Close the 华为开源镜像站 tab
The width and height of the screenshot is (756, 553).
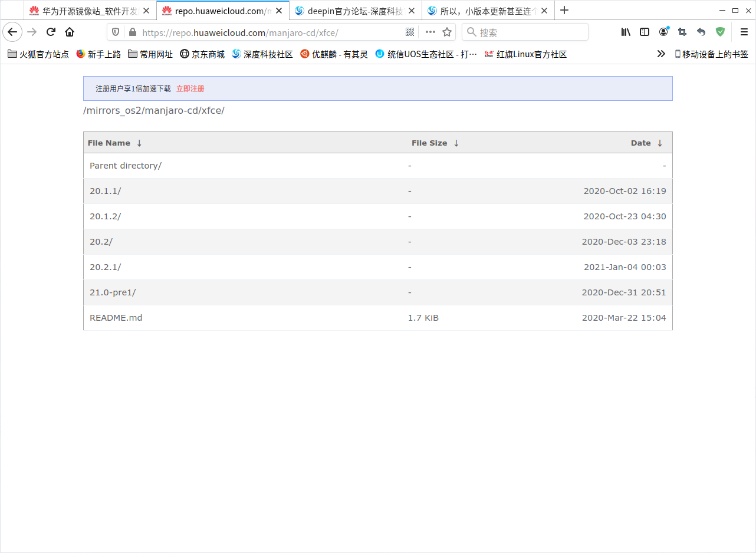[147, 11]
